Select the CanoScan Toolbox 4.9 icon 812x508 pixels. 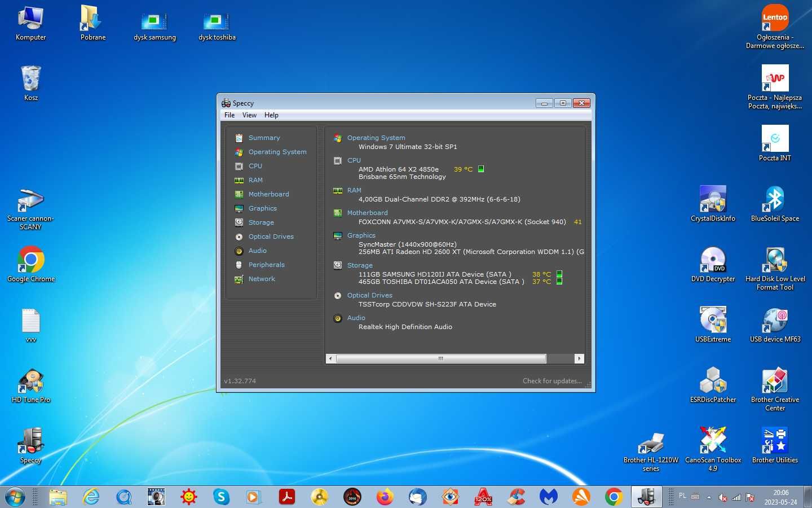coord(713,449)
